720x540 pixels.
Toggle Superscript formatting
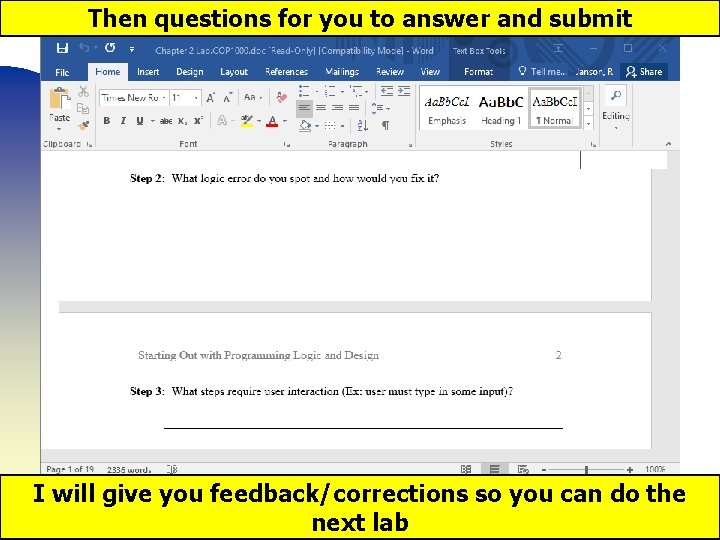coord(198,121)
